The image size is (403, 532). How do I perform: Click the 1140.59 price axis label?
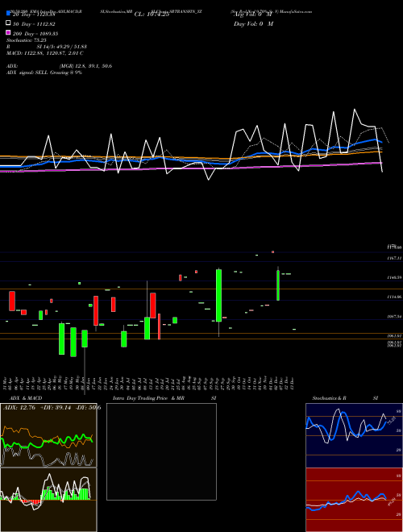(x=394, y=277)
